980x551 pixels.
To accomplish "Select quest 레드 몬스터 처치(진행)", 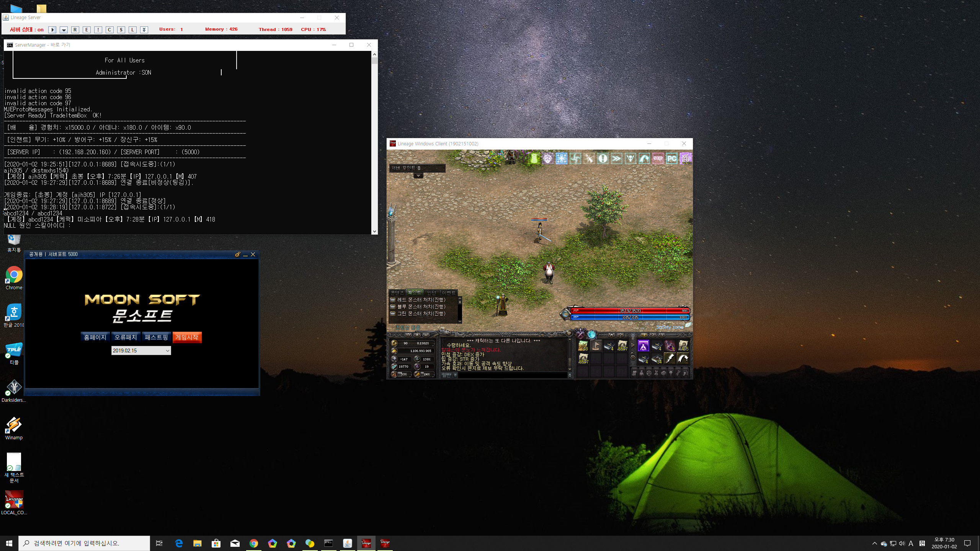I will point(421,300).
